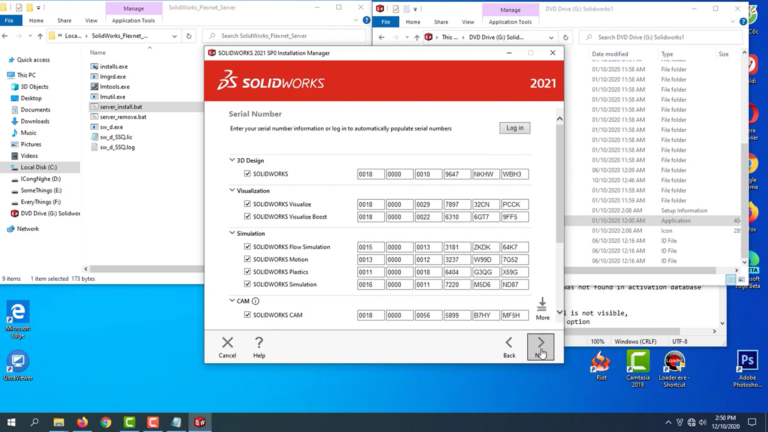The image size is (768, 432).
Task: Open View tab in DVD Drive explorer
Action: click(468, 22)
